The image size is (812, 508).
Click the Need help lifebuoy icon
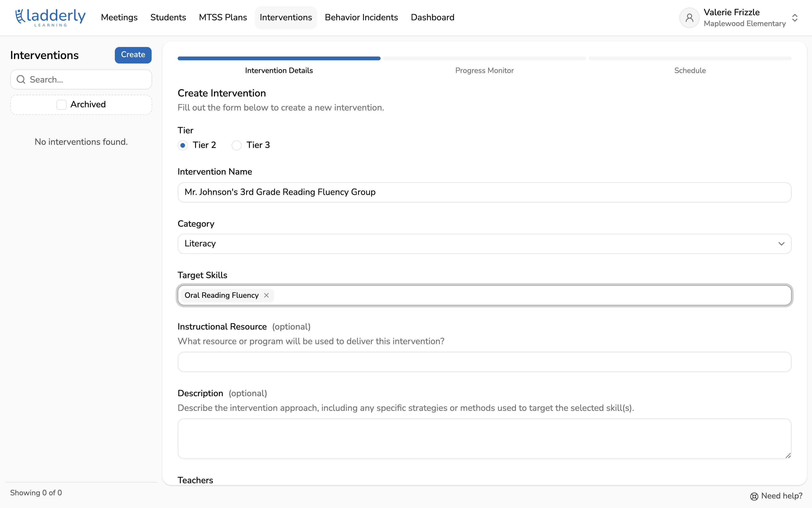pyautogui.click(x=754, y=496)
